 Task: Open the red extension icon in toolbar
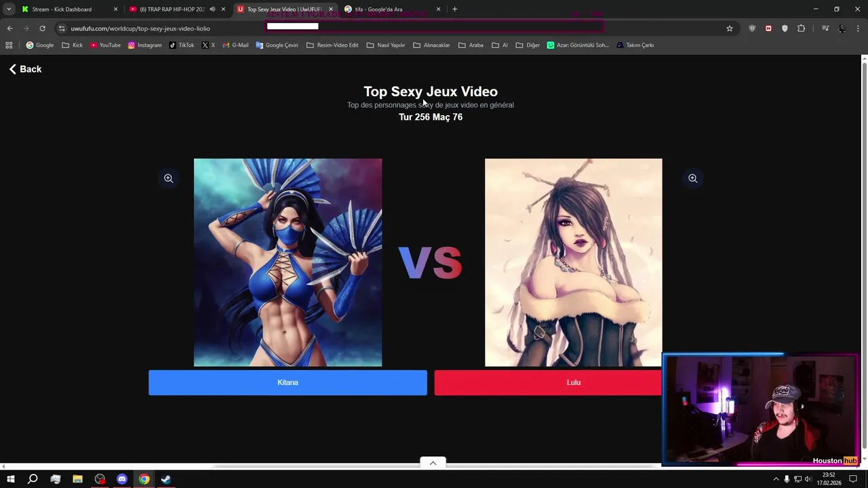[768, 28]
